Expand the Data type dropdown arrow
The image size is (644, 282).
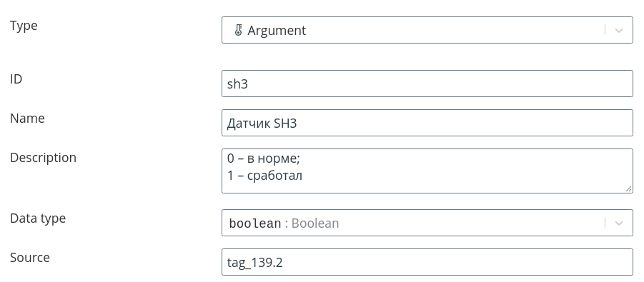point(618,223)
